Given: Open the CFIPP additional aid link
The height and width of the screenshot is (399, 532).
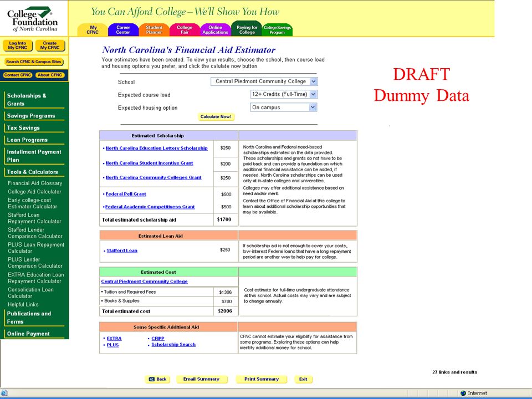Looking at the screenshot, I should point(158,339).
